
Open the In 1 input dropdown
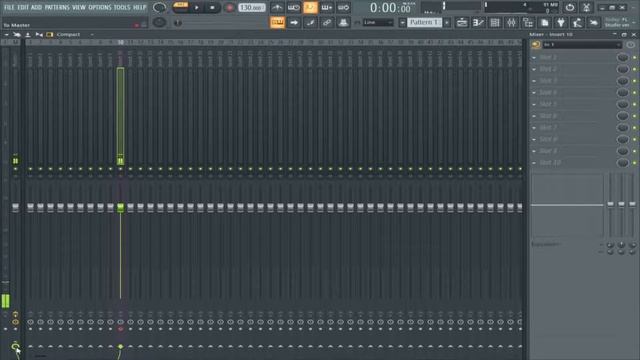[582, 44]
